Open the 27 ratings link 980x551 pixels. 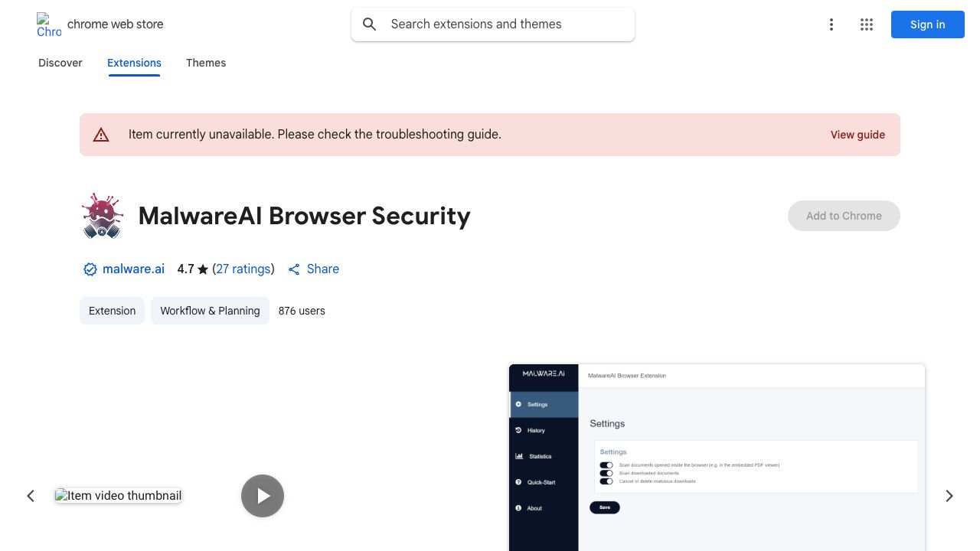tap(243, 269)
